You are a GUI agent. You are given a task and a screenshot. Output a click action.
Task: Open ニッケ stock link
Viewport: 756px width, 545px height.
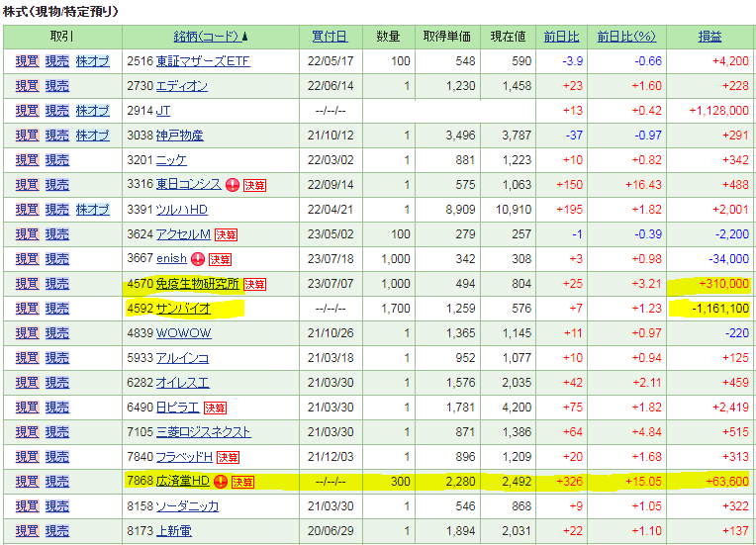point(171,160)
